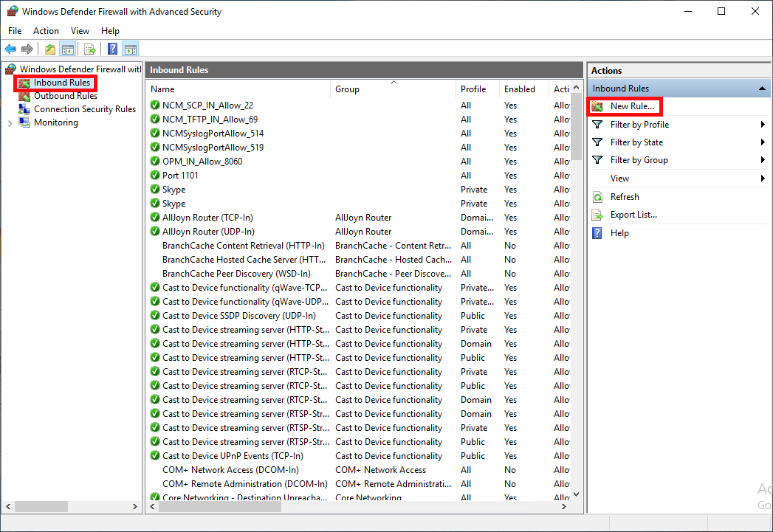Click the Export List toolbar icon
Image resolution: width=773 pixels, height=532 pixels.
[x=90, y=49]
